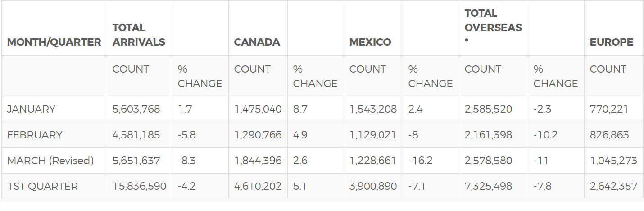
Task: Click January Europe count 770,221
Action: (609, 109)
